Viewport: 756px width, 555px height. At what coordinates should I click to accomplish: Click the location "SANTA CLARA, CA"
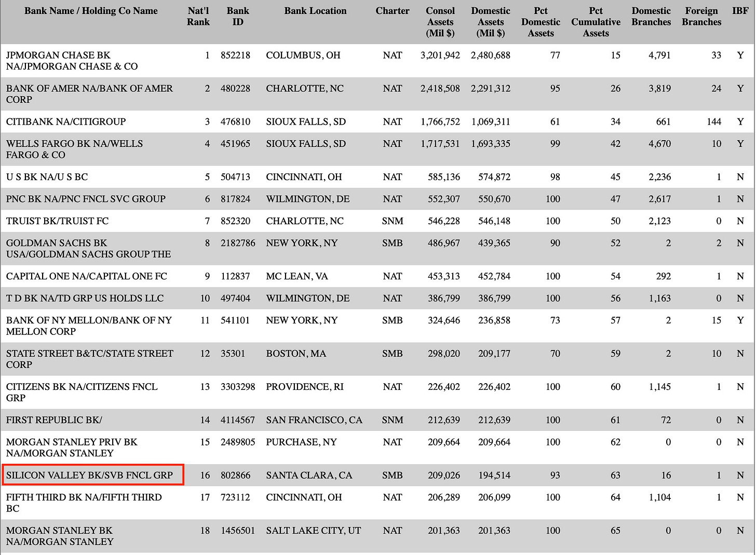(x=309, y=475)
